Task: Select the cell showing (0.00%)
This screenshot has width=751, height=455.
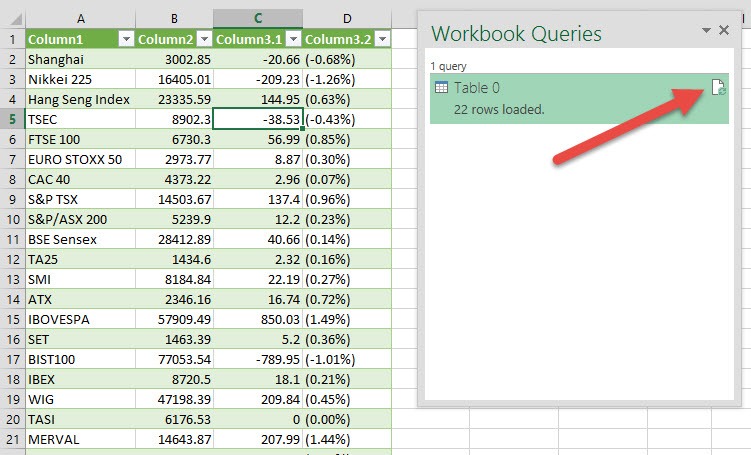Action: coord(347,420)
